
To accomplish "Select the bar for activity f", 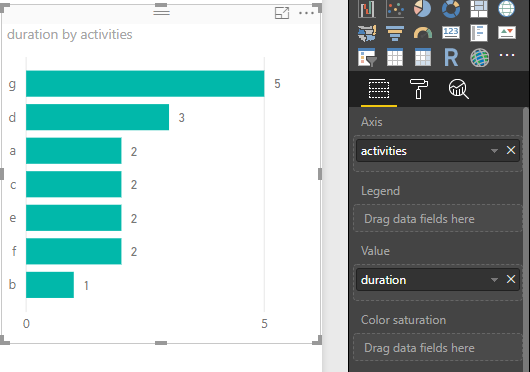I will point(74,251).
